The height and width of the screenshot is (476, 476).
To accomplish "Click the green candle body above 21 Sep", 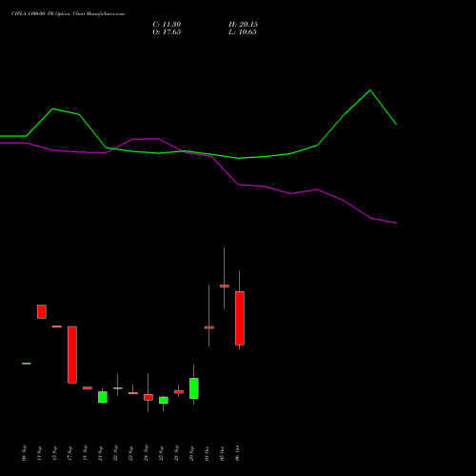I will (103, 397).
